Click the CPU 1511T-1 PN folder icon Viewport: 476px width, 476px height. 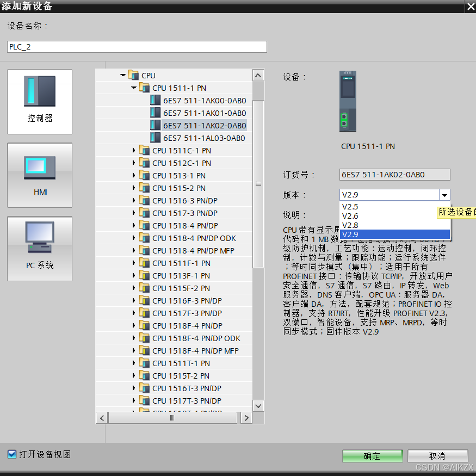click(145, 362)
